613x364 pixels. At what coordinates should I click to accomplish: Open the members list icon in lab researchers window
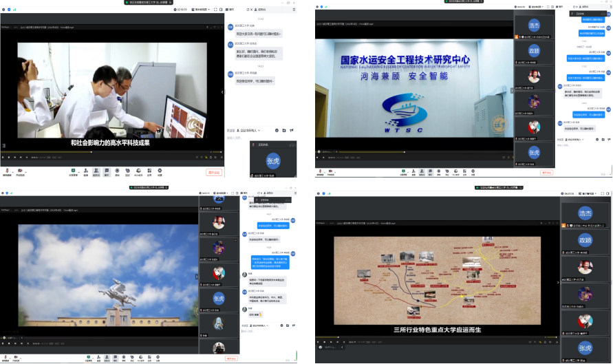[96, 170]
